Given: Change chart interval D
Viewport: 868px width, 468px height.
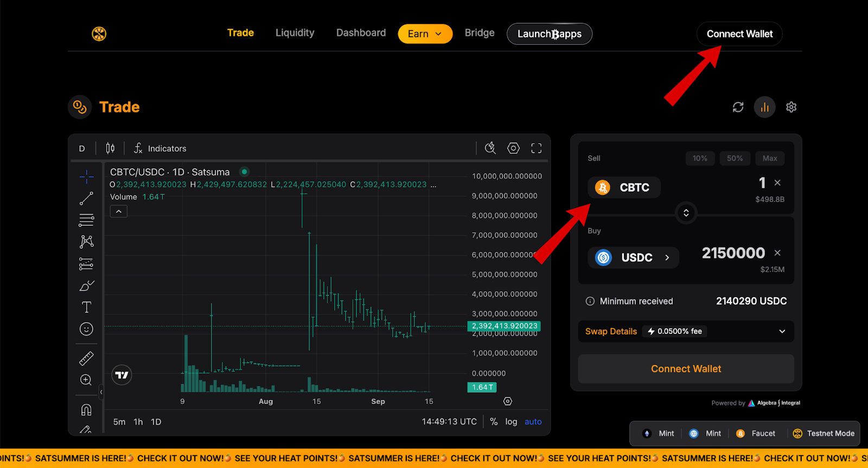Looking at the screenshot, I should (82, 148).
